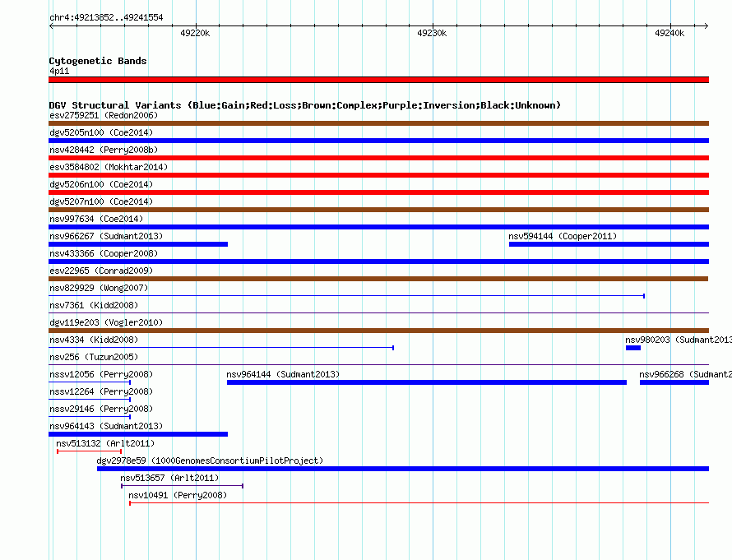732x560 pixels.
Task: Click the esv2759251 (Redon2006) brown variant bar
Action: pyautogui.click(x=378, y=123)
